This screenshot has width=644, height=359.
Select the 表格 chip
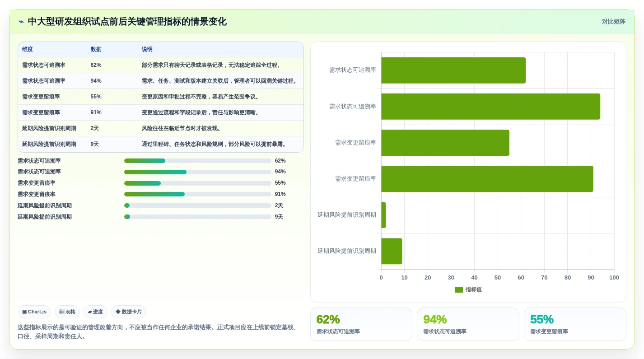67,312
